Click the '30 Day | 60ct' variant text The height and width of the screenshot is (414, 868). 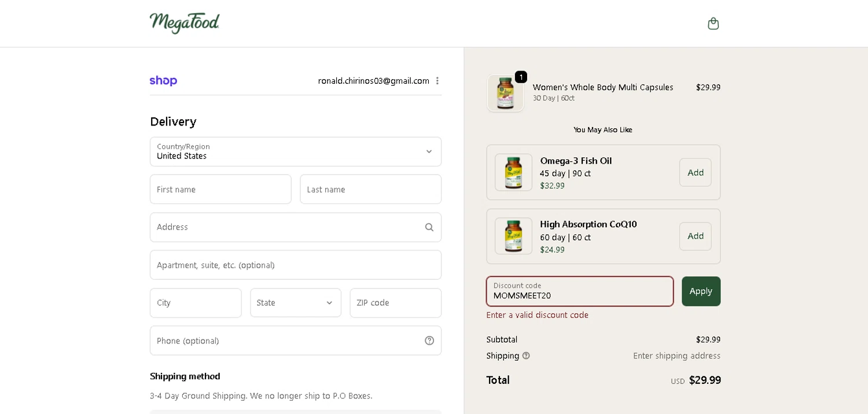554,98
